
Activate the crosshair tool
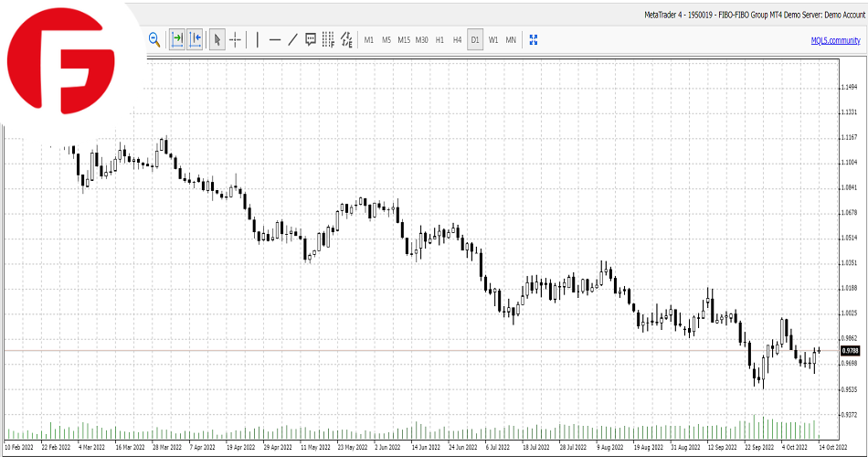pos(236,39)
